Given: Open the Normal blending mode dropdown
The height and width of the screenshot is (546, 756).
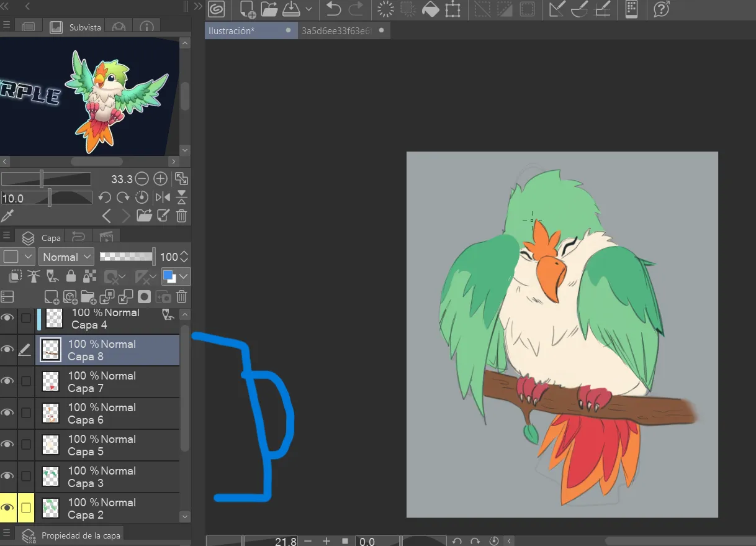Looking at the screenshot, I should 67,257.
